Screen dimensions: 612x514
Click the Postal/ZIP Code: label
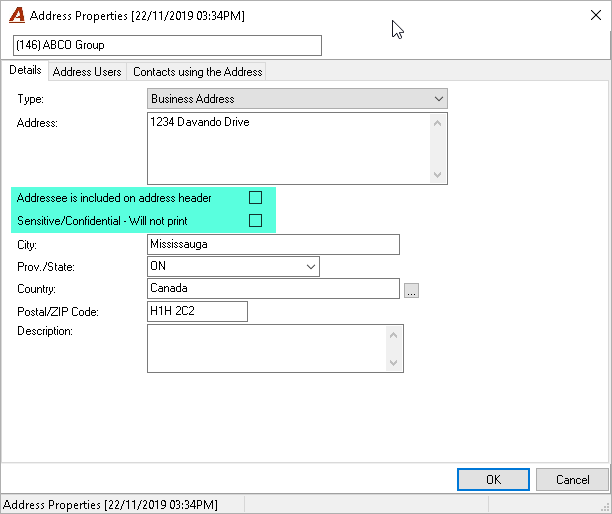(x=58, y=312)
